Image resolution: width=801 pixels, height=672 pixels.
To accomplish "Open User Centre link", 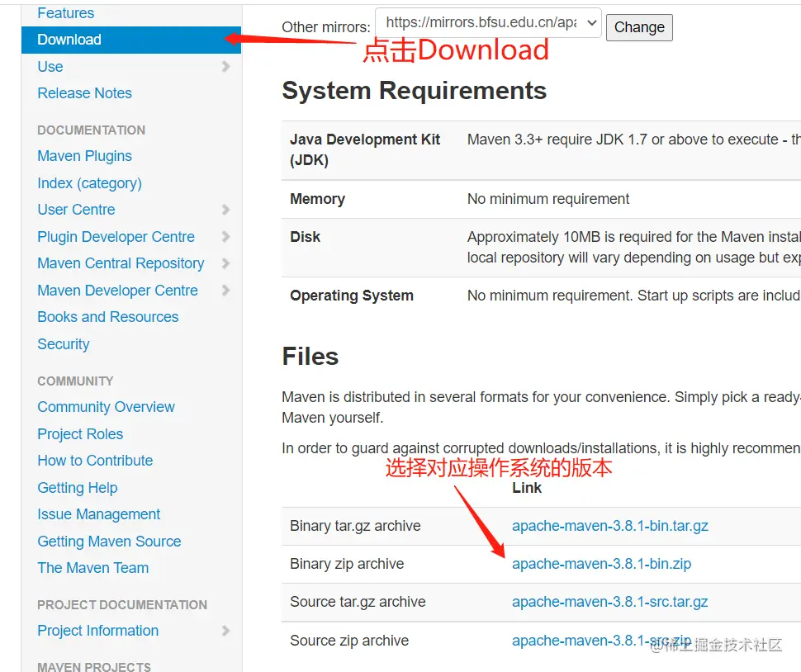I will pyautogui.click(x=76, y=210).
